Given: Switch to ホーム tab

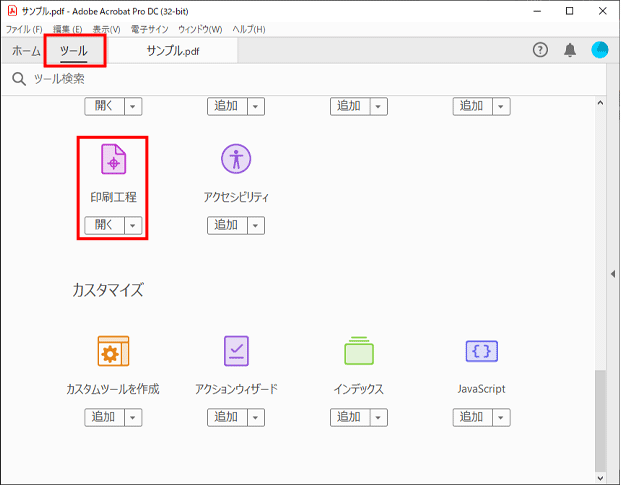Looking at the screenshot, I should point(26,50).
